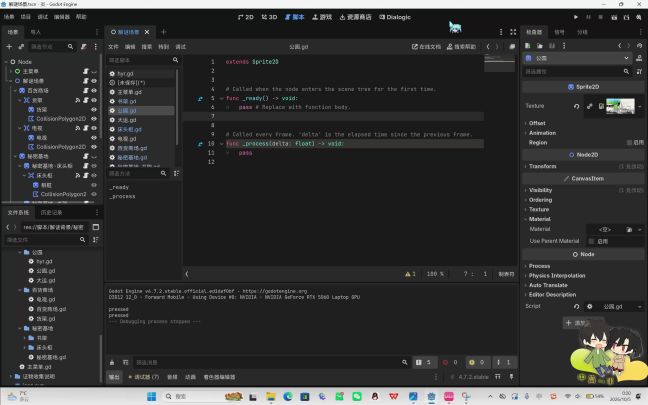Image resolution: width=648 pixels, height=405 pixels.
Task: Click the 4.7.2.stable version label
Action: click(473, 377)
